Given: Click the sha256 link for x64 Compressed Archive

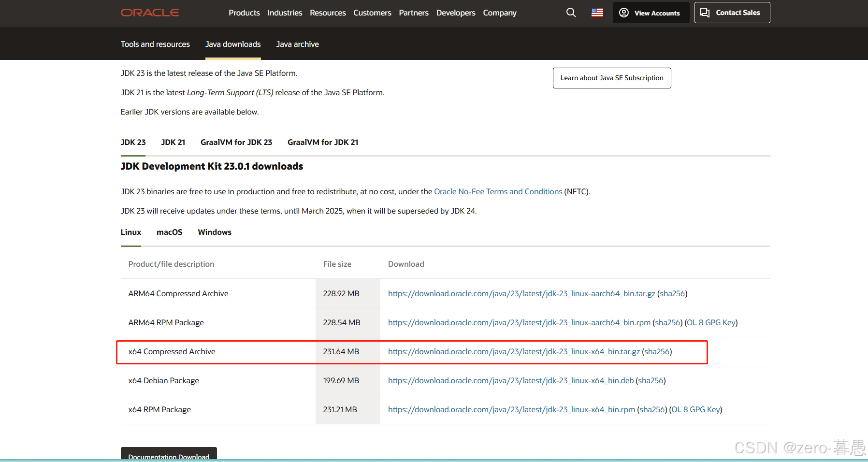Looking at the screenshot, I should (657, 351).
